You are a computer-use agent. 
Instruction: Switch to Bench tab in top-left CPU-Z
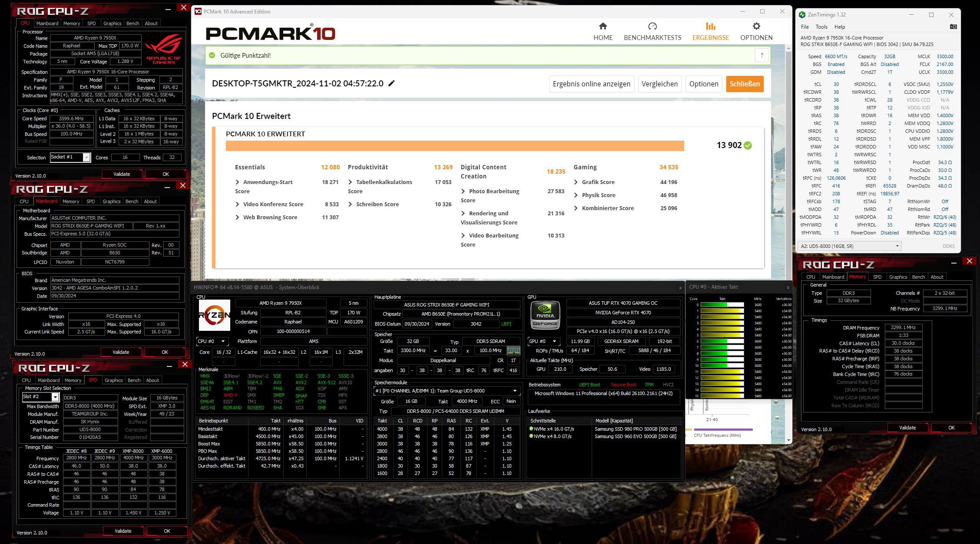[133, 23]
